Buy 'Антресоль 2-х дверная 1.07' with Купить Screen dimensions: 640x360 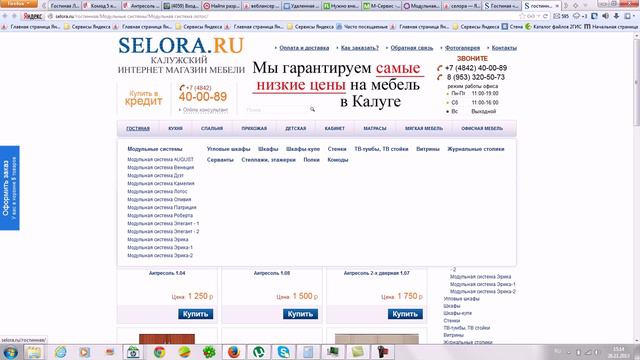(405, 314)
